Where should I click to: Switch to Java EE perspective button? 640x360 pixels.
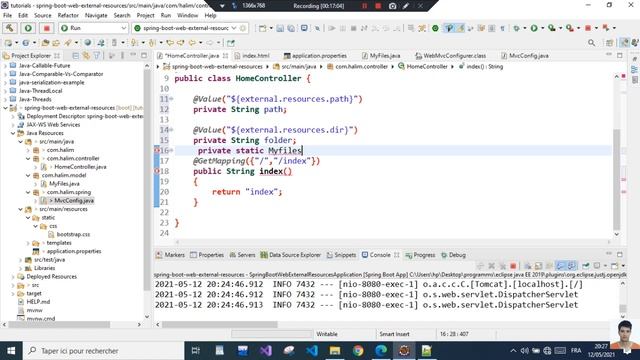tap(624, 42)
